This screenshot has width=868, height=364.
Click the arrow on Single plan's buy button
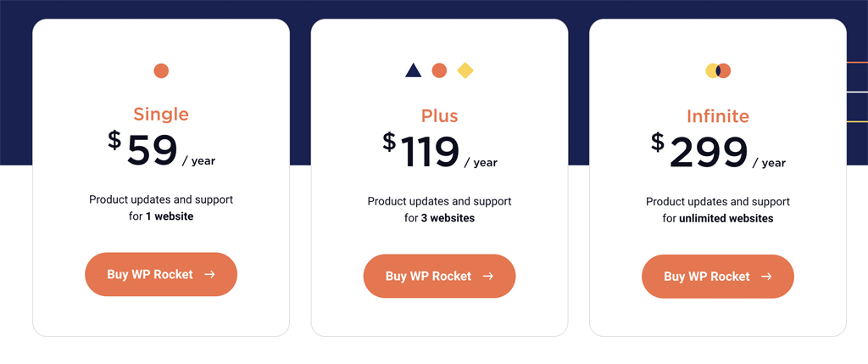[209, 274]
